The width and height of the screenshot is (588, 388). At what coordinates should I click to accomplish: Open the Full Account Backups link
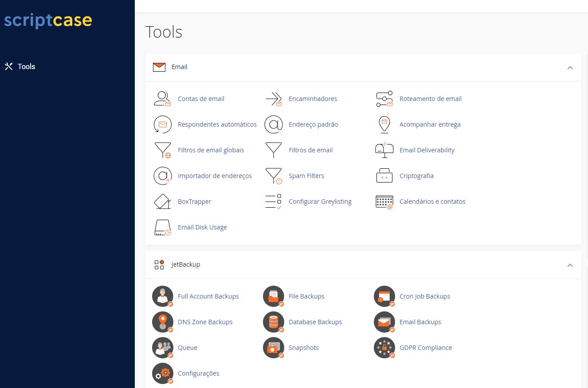pos(208,296)
